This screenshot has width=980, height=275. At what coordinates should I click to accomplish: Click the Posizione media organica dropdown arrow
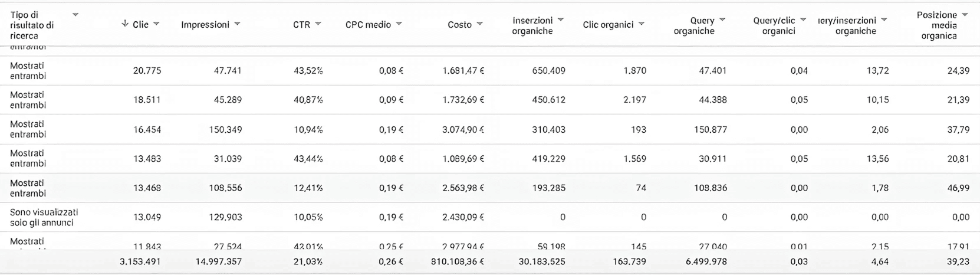(x=965, y=15)
